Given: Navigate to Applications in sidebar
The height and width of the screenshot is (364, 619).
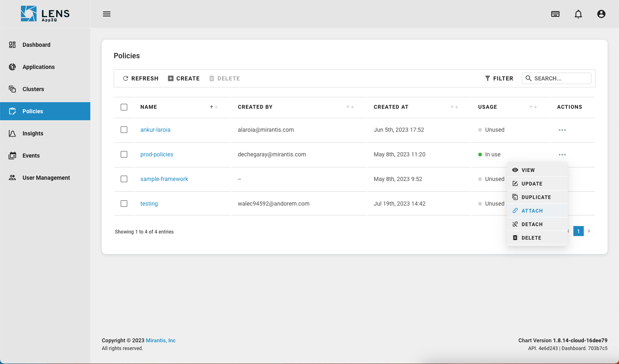Looking at the screenshot, I should click(45, 67).
